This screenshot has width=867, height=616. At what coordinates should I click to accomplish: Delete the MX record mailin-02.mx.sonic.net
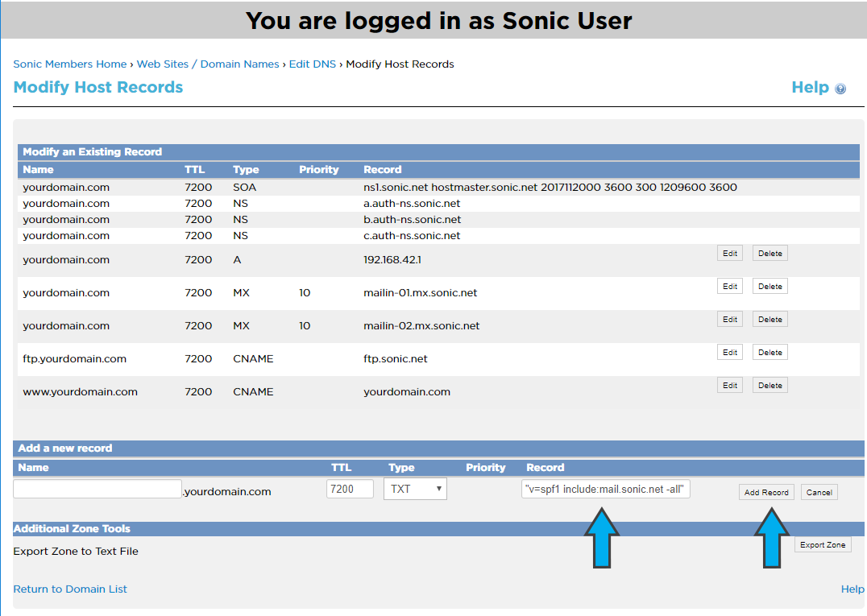(769, 319)
